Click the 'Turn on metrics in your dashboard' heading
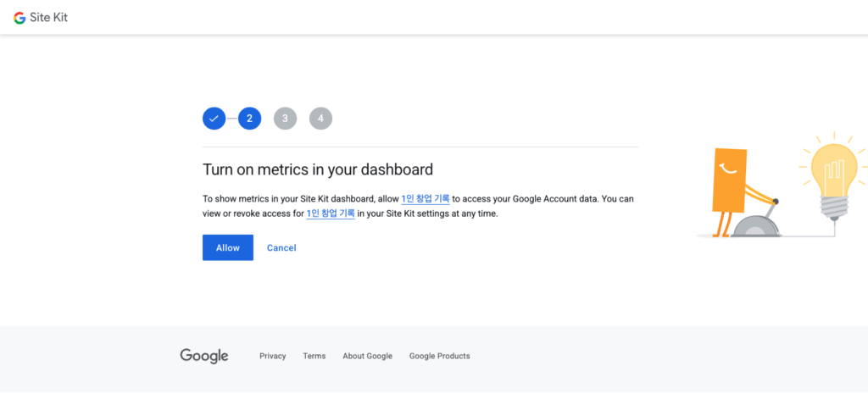Image resolution: width=868 pixels, height=410 pixels. click(318, 169)
